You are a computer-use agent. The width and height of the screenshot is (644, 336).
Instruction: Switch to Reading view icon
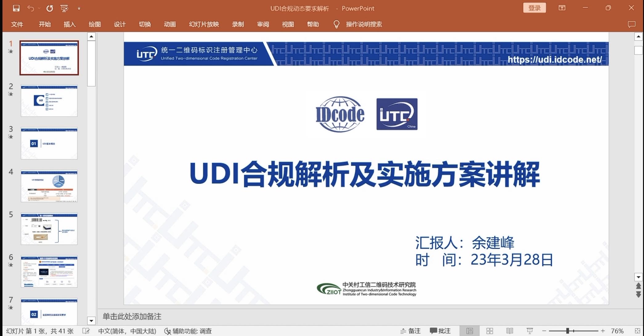click(510, 331)
